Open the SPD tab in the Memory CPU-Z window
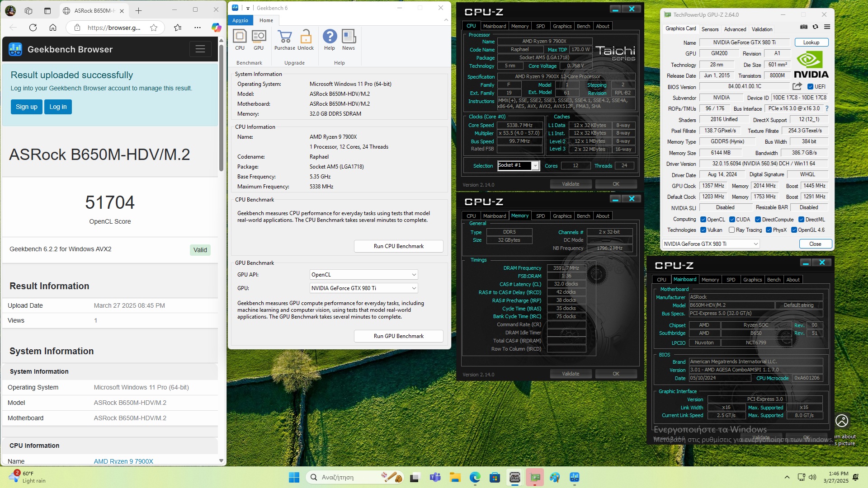 click(x=540, y=216)
